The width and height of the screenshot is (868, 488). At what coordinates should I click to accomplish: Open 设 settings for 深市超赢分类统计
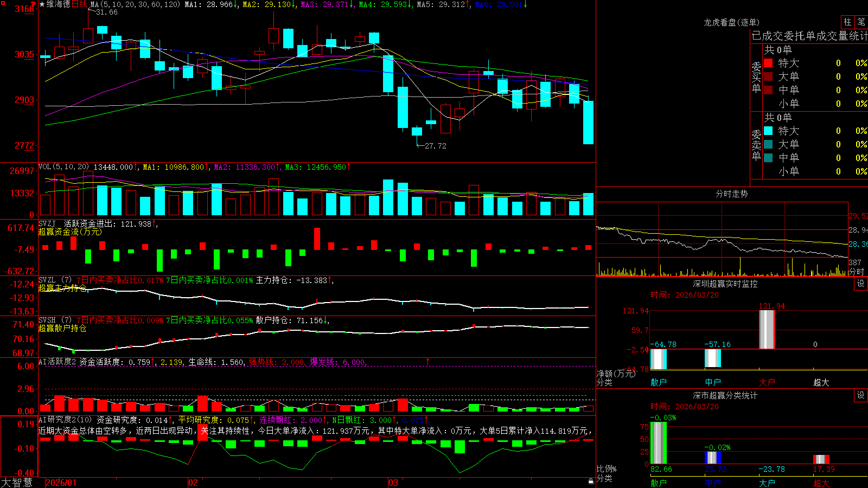(861, 395)
